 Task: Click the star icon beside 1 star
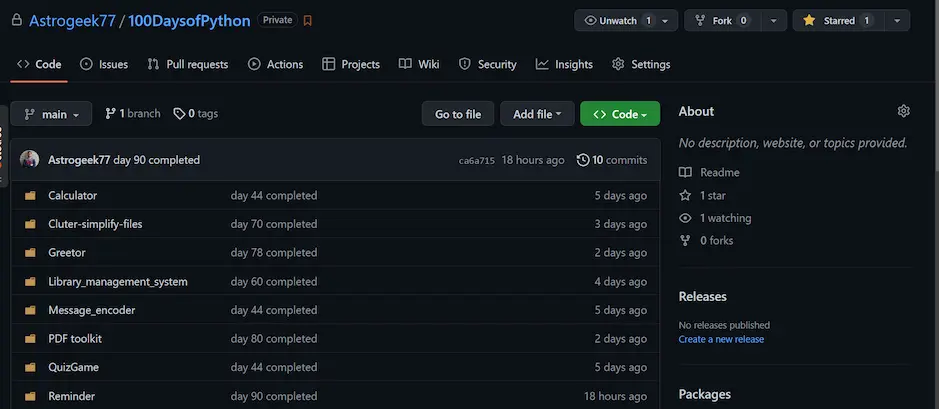tap(685, 195)
